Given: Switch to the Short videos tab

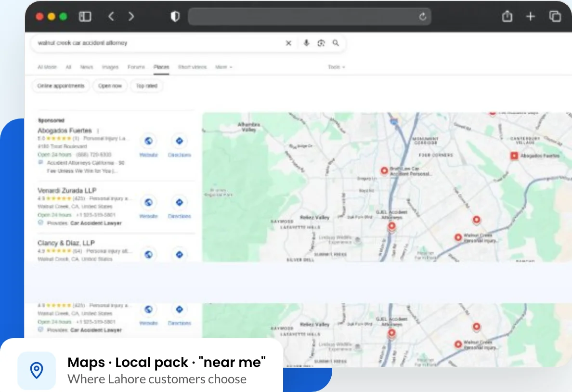Looking at the screenshot, I should (192, 67).
